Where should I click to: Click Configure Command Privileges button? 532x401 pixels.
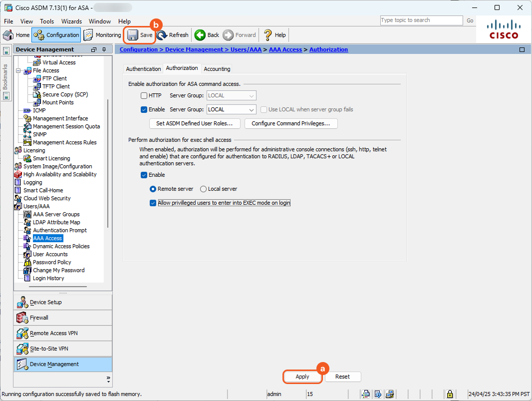click(x=291, y=123)
